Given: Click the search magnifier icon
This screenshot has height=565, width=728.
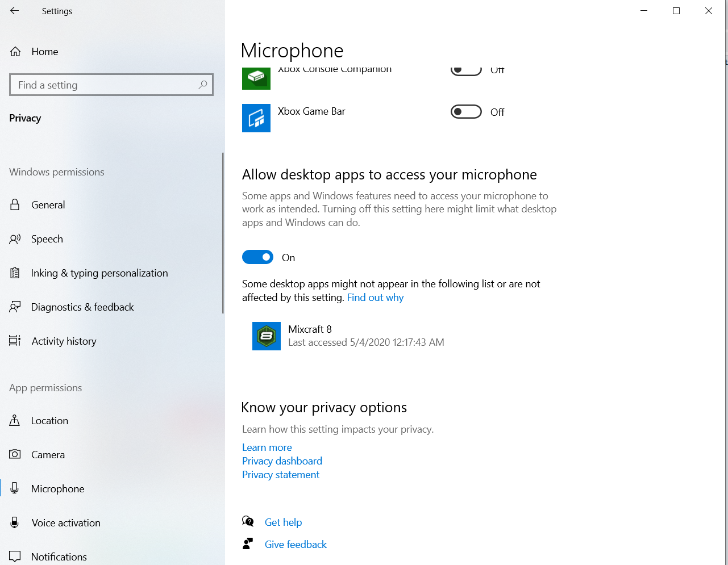Looking at the screenshot, I should [203, 85].
